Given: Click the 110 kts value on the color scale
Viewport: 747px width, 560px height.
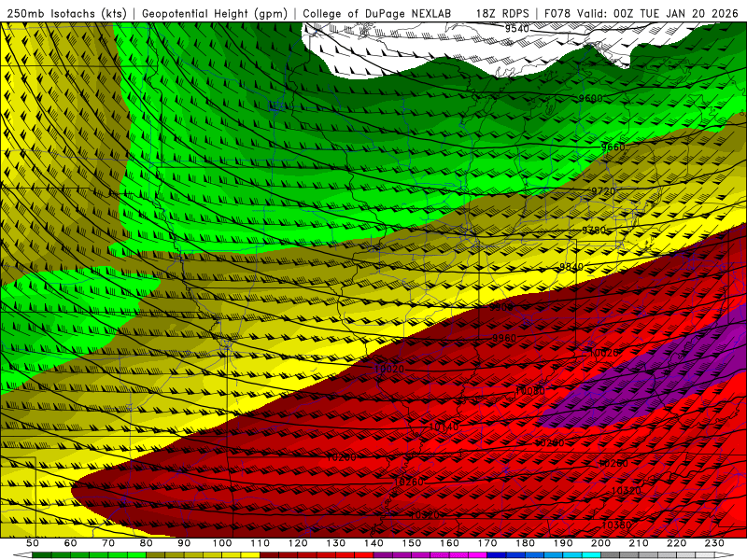Looking at the screenshot, I should (x=261, y=543).
